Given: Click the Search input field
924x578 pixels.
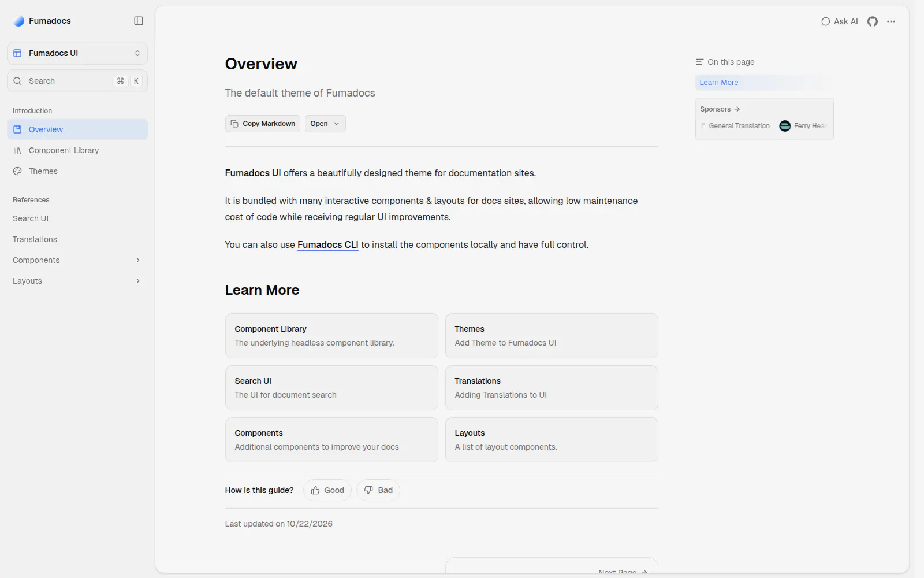Looking at the screenshot, I should pyautogui.click(x=77, y=81).
